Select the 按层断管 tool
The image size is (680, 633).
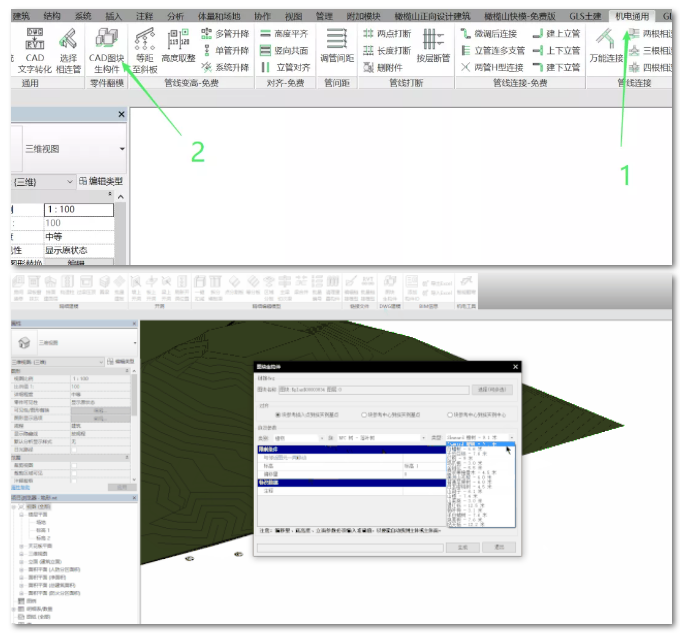[x=433, y=46]
